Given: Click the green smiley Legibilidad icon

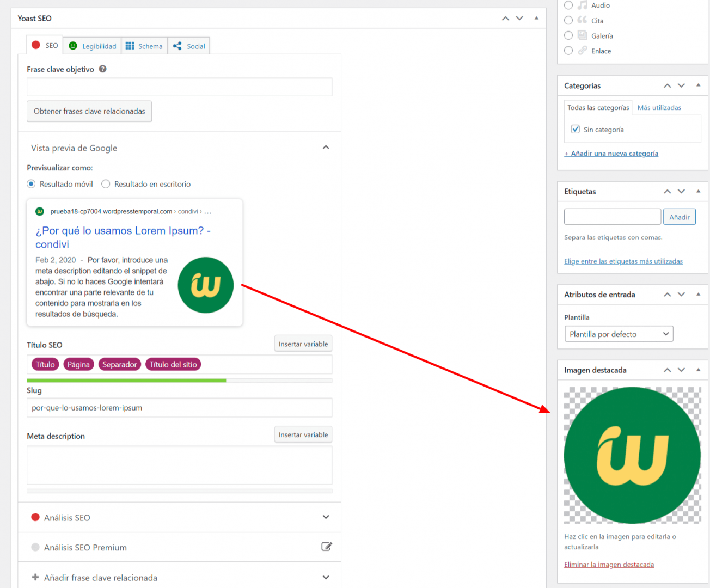Looking at the screenshot, I should click(x=73, y=46).
